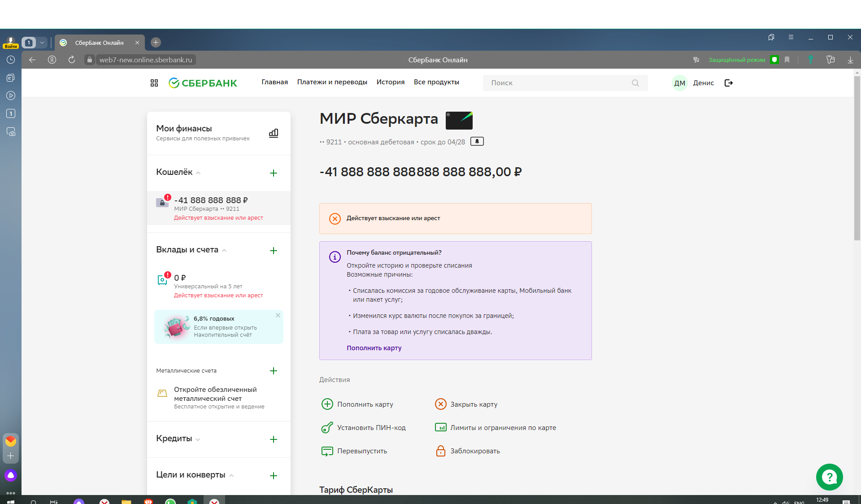Screen dimensions: 861x504
Task: Open the browser downloads icon
Action: [x=850, y=60]
